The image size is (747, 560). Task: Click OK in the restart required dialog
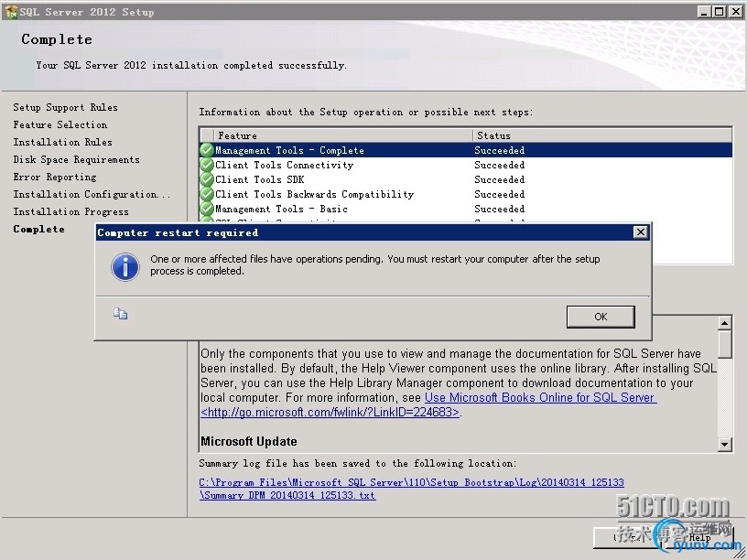[x=601, y=317]
